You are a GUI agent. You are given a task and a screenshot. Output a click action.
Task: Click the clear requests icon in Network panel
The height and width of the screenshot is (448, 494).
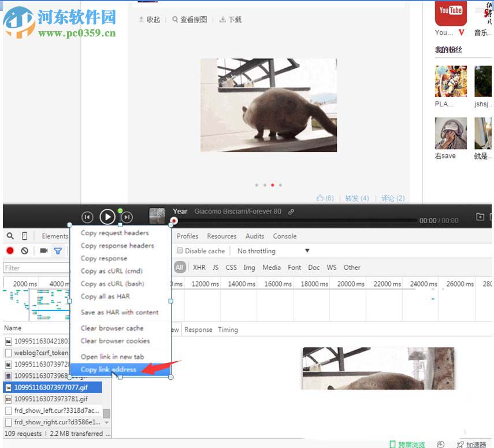tap(24, 251)
